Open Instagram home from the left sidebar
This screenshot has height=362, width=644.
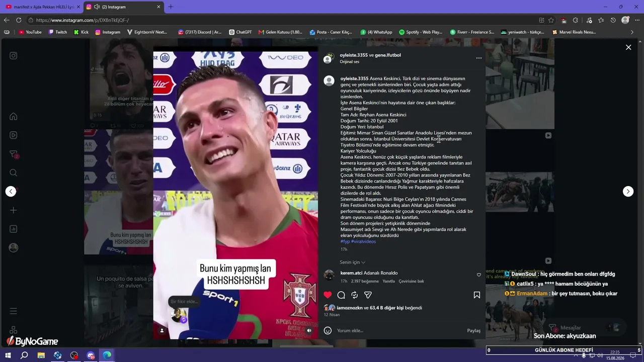[14, 117]
